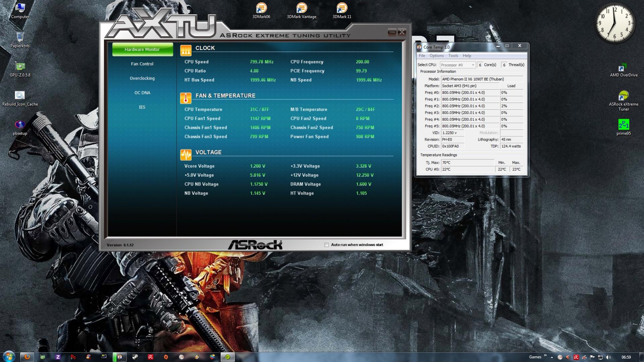Click the analog clock desktop gadget
Screen dimensions: 644x362
coord(615,23)
